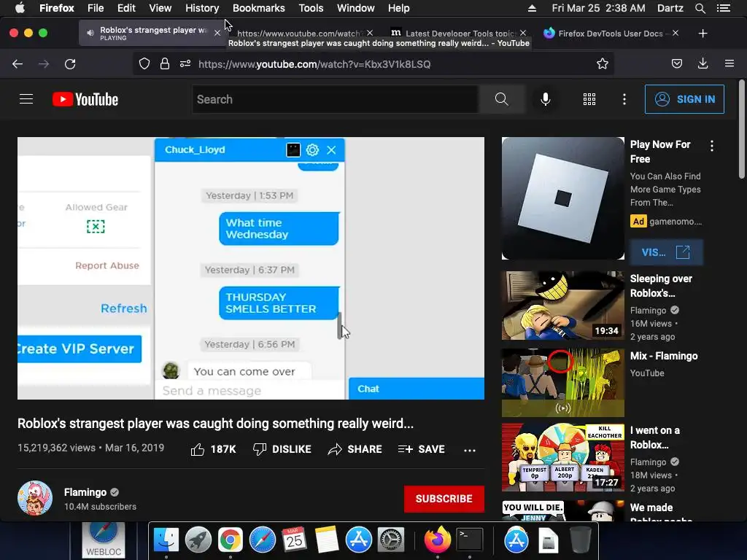The image size is (747, 560).
Task: Open the Edit menu in the menu bar
Action: (x=126, y=8)
